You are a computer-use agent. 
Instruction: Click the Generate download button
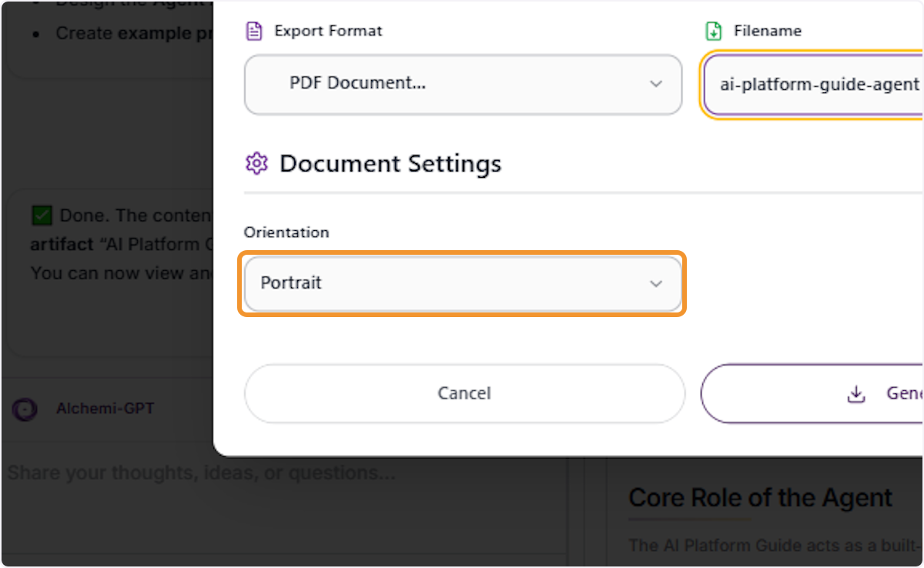[x=812, y=393]
